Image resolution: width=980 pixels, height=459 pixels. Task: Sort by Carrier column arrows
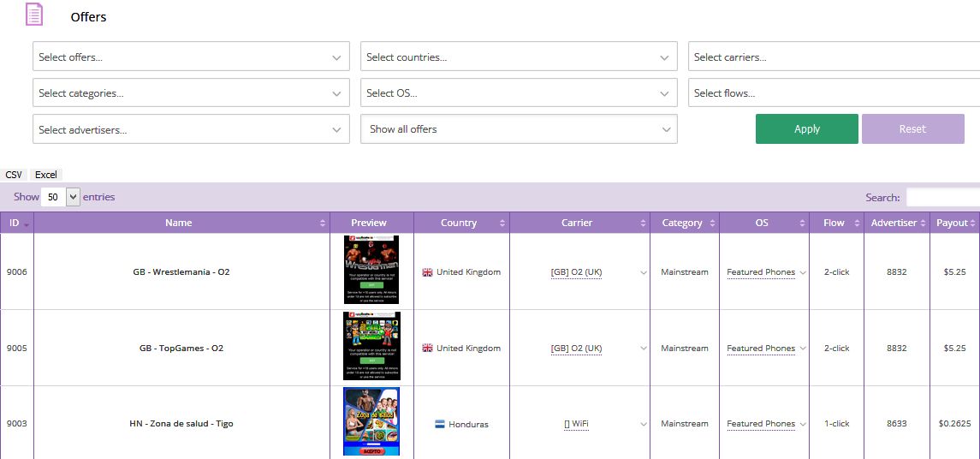pos(643,223)
